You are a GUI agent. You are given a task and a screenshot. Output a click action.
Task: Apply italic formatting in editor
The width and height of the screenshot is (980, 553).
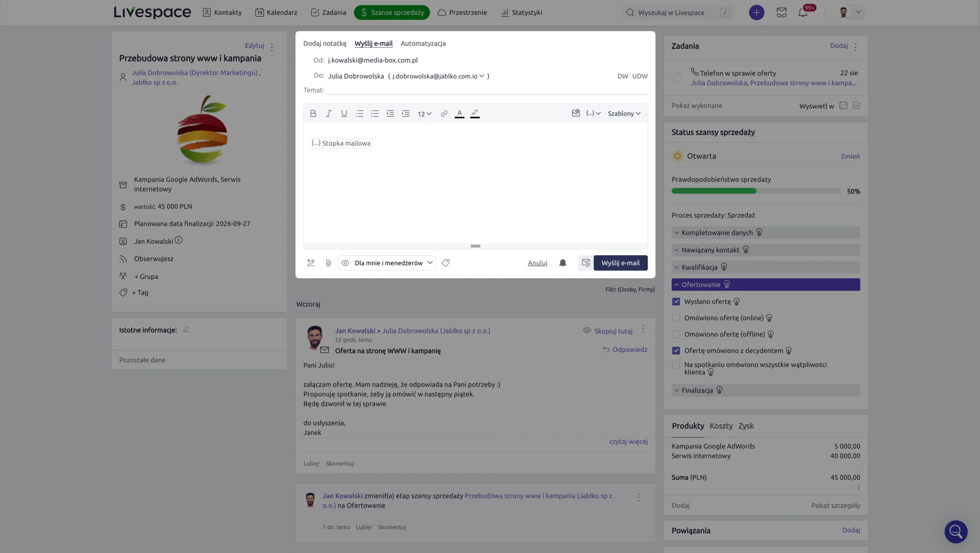coord(328,113)
